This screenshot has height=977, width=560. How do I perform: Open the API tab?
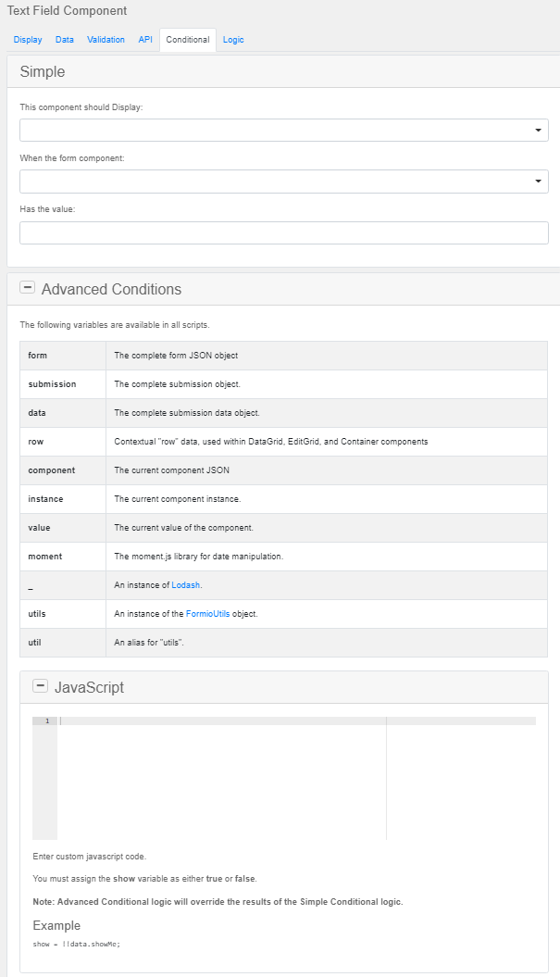pos(144,40)
